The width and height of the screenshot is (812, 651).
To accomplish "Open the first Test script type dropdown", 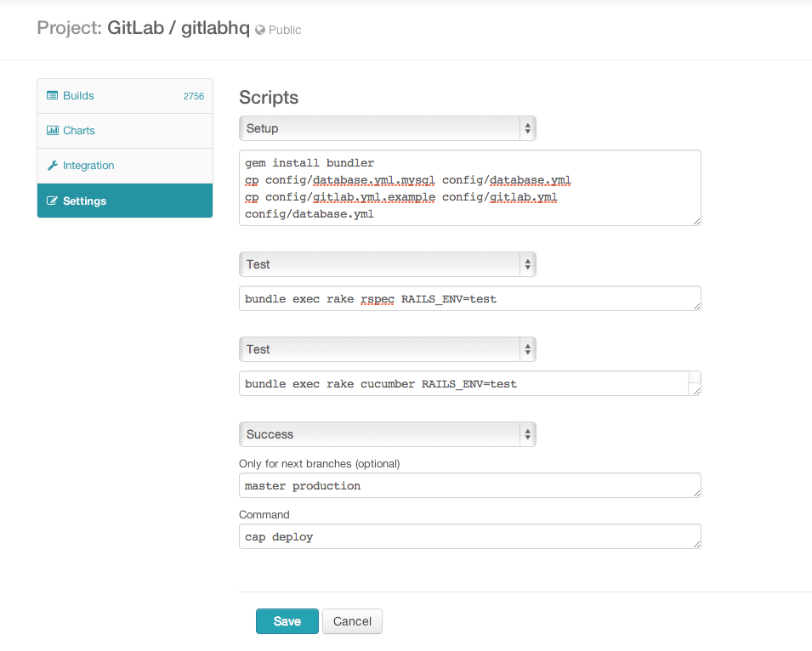I will click(388, 264).
